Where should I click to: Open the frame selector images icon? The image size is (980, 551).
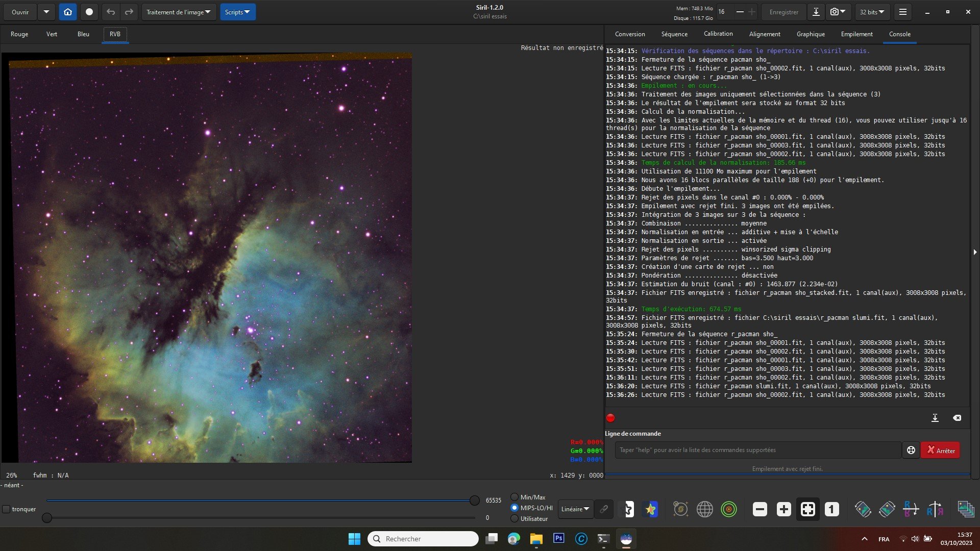(966, 509)
